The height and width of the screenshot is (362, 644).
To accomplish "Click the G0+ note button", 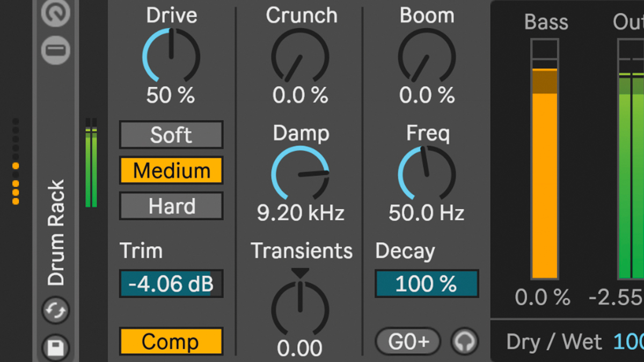I will click(x=408, y=342).
